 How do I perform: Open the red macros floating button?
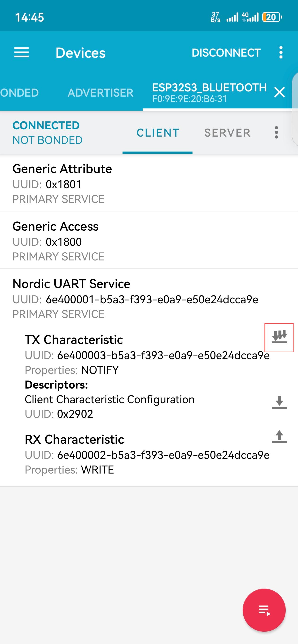tap(264, 610)
